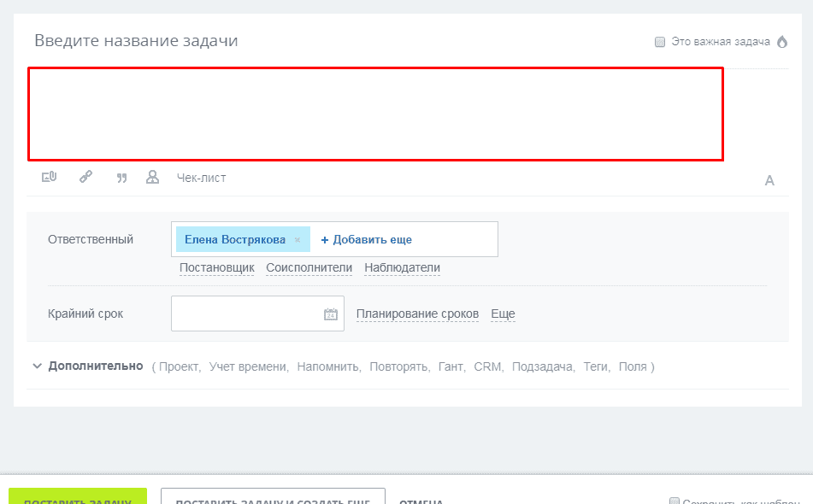Add a Чек-лист to the task
The width and height of the screenshot is (813, 504).
coord(201,178)
